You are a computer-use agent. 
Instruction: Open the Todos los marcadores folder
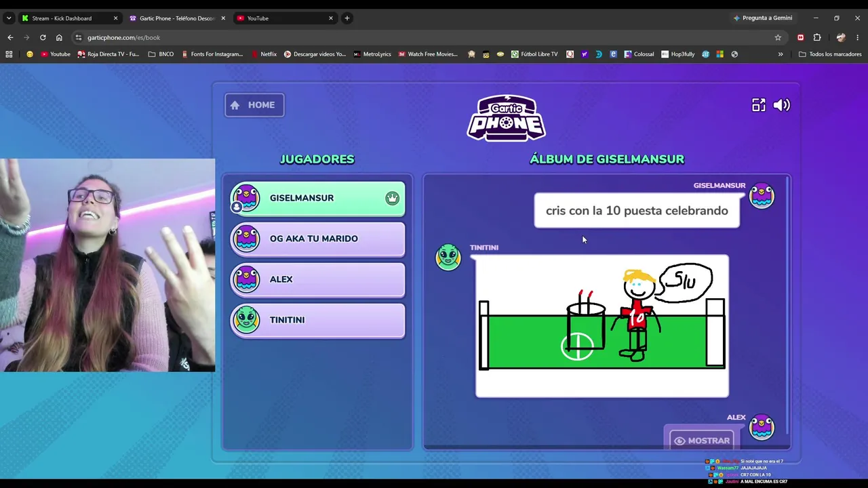[x=830, y=54]
